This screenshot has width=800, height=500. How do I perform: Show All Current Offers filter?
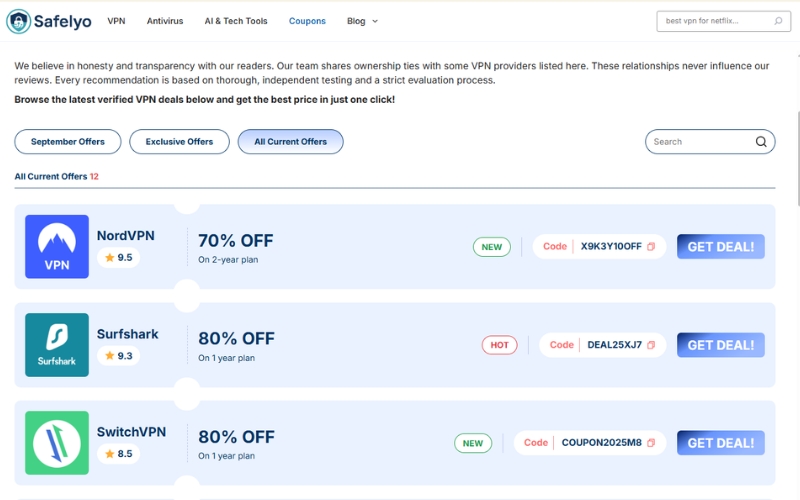tap(290, 142)
